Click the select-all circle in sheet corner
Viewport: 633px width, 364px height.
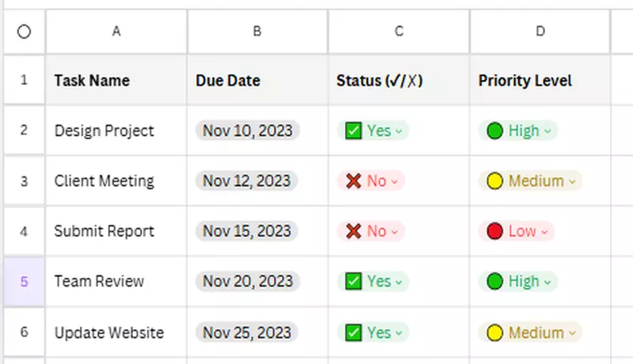(x=24, y=32)
